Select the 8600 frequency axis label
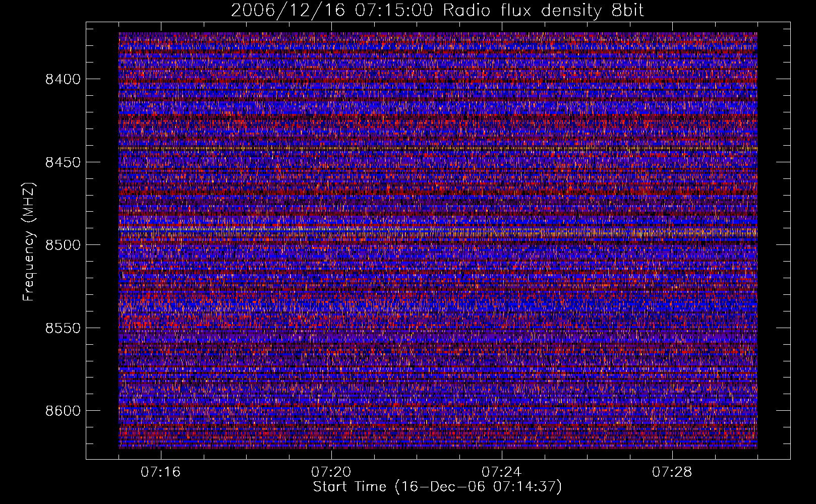The image size is (816, 504). (63, 411)
